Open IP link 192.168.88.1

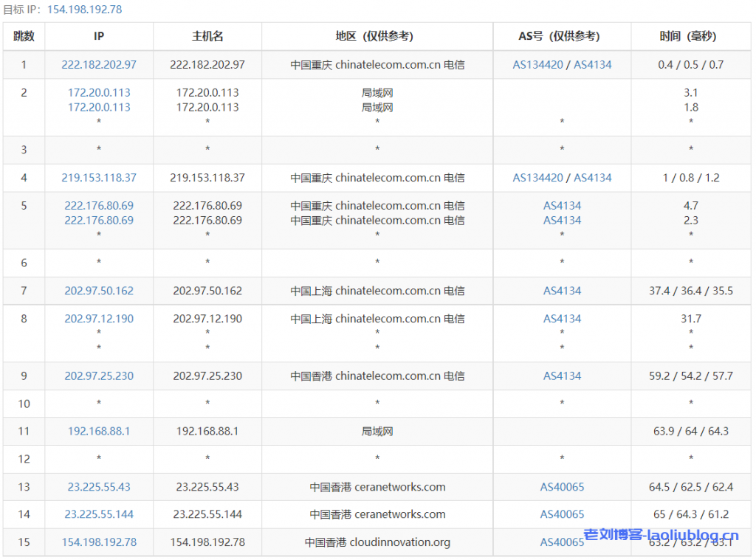click(99, 432)
